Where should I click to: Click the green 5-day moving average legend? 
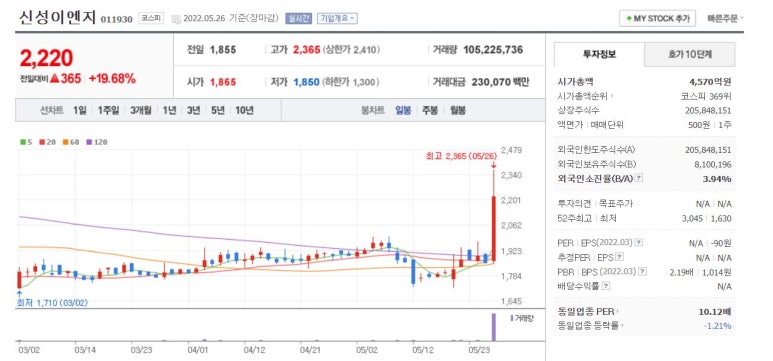coord(26,142)
